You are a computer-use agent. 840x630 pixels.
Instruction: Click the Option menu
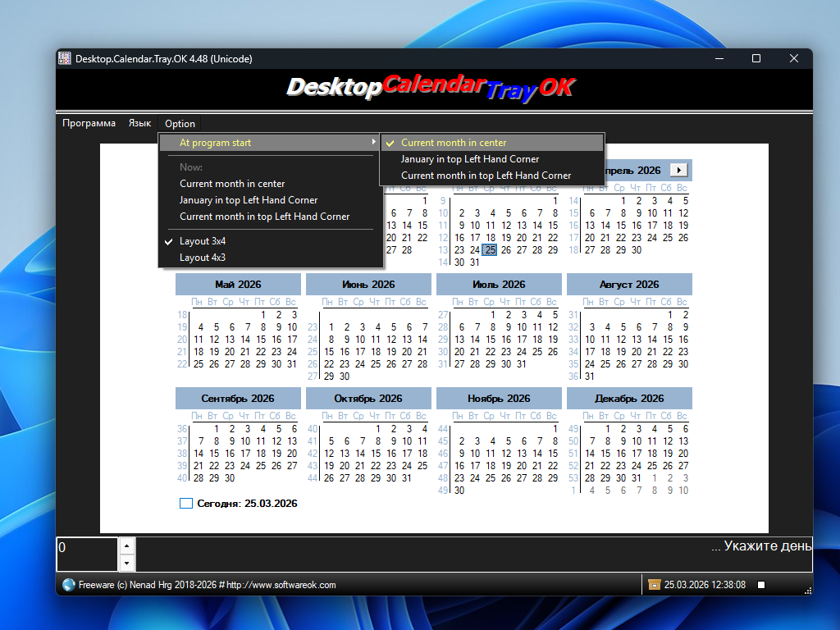pyautogui.click(x=180, y=124)
